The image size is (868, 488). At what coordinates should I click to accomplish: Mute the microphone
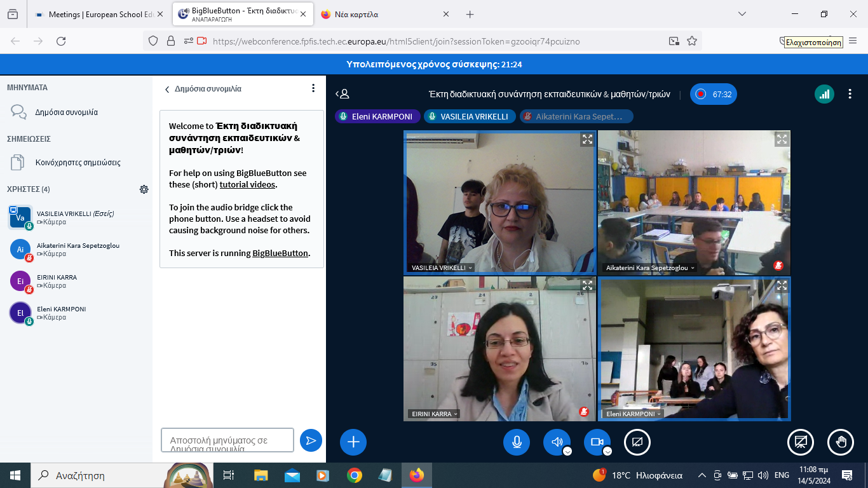coord(517,442)
